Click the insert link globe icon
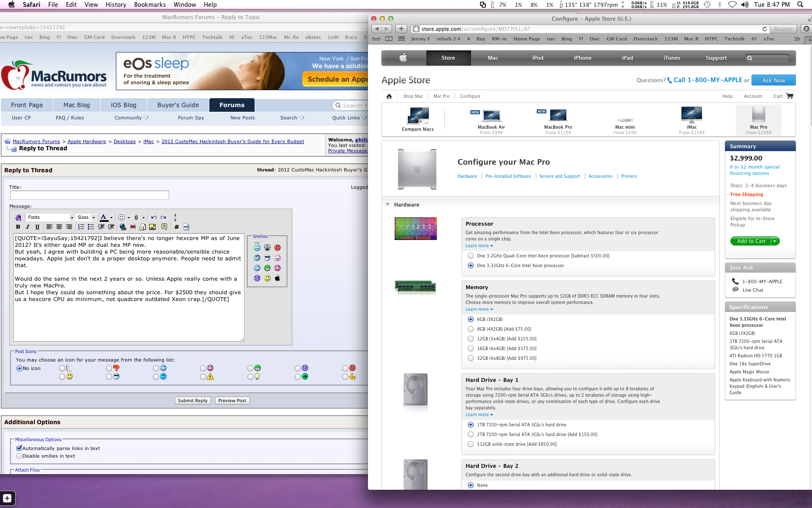 (123, 227)
